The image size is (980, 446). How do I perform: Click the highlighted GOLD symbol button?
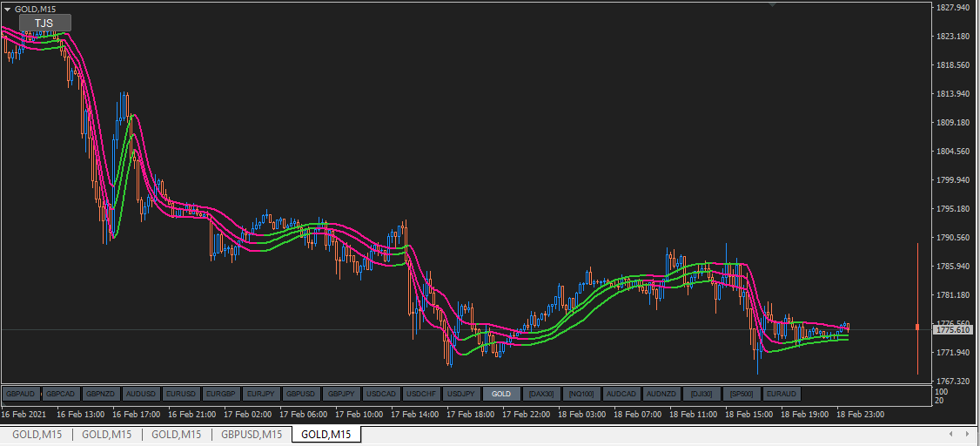[x=501, y=394]
